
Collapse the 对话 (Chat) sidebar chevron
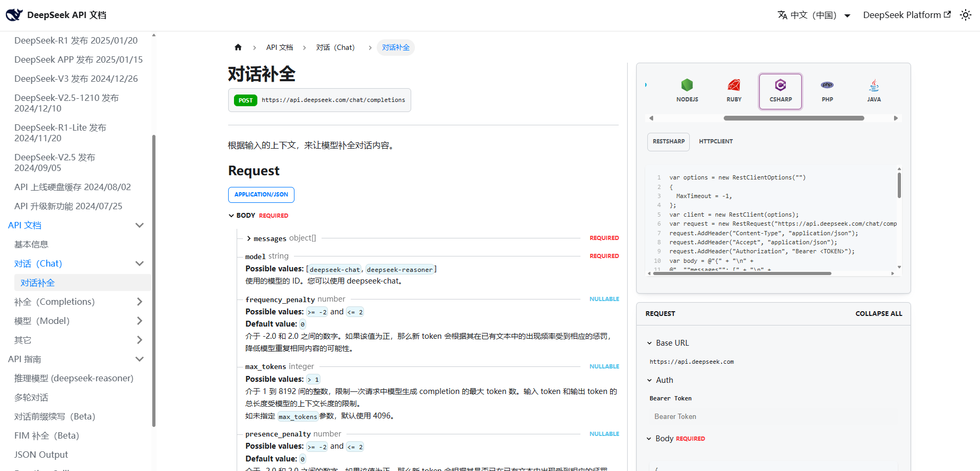[140, 263]
